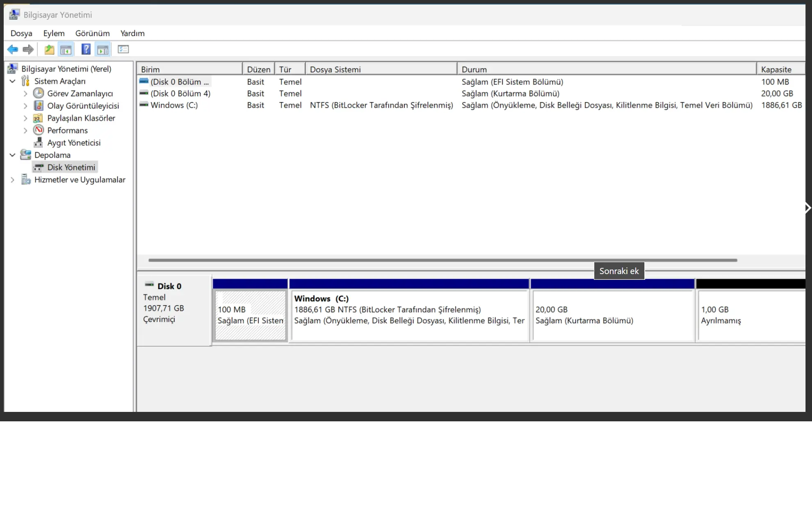Viewport: 812px width, 512px height.
Task: Open the Yardım menu
Action: pyautogui.click(x=132, y=33)
